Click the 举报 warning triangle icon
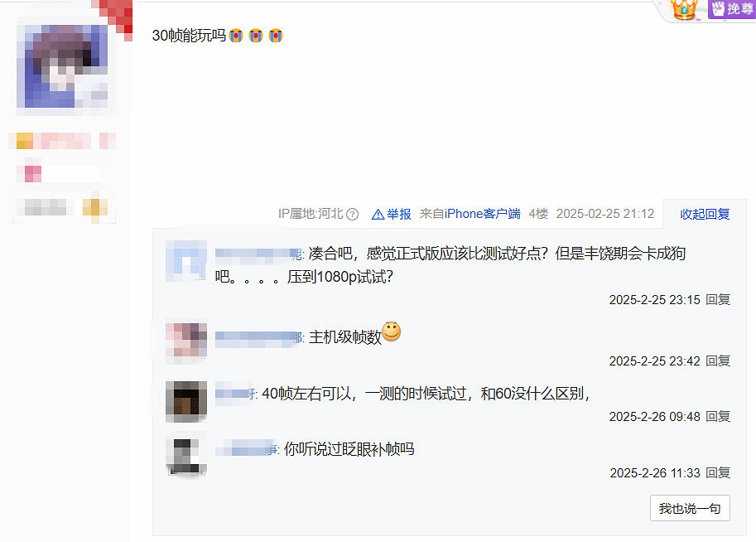Screen dimensions: 756x542 tap(378, 215)
